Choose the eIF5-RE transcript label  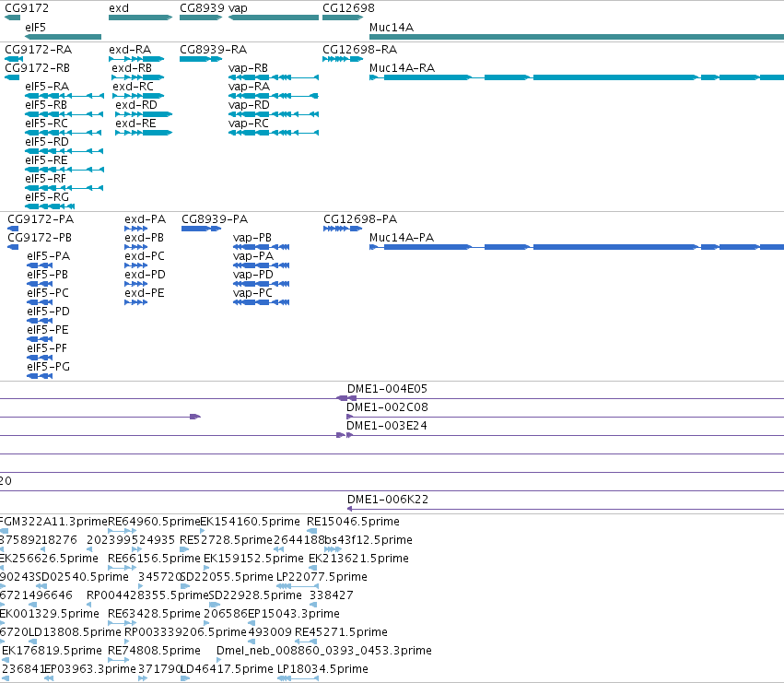[x=46, y=160]
